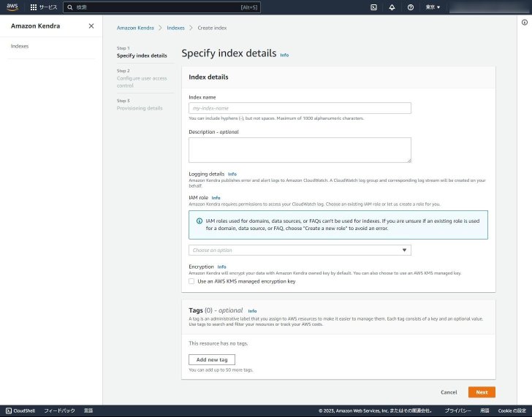Cancel the index creation

coord(449,392)
